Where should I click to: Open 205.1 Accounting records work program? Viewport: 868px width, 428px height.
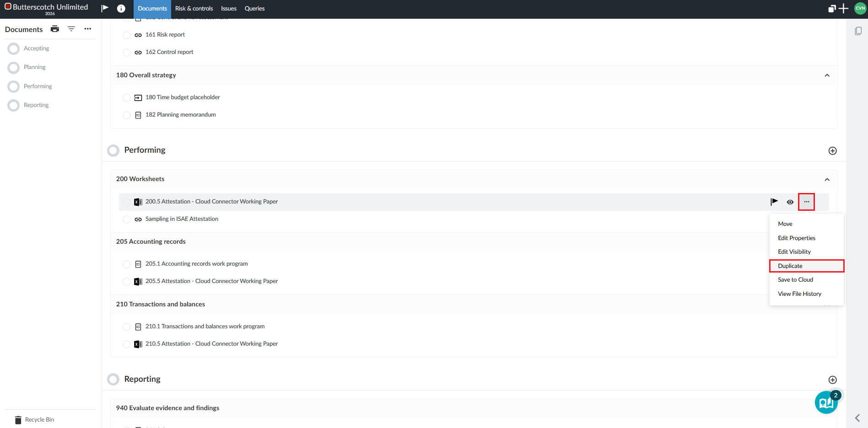[x=196, y=264]
